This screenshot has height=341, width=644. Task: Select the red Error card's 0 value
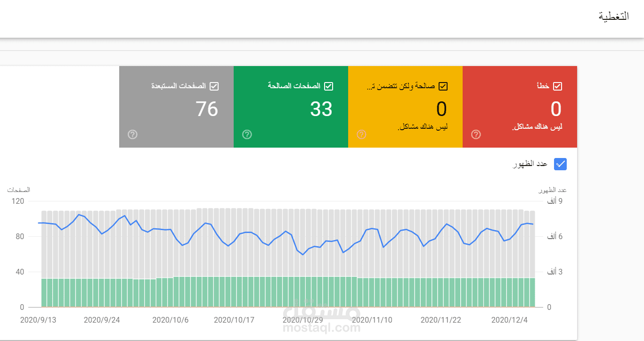coord(556,109)
